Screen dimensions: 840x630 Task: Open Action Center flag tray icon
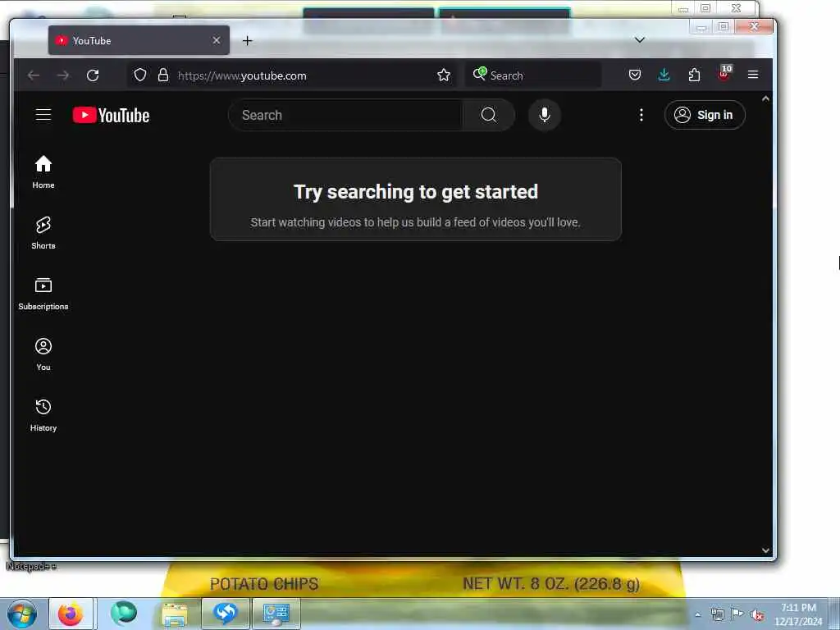coord(737,614)
